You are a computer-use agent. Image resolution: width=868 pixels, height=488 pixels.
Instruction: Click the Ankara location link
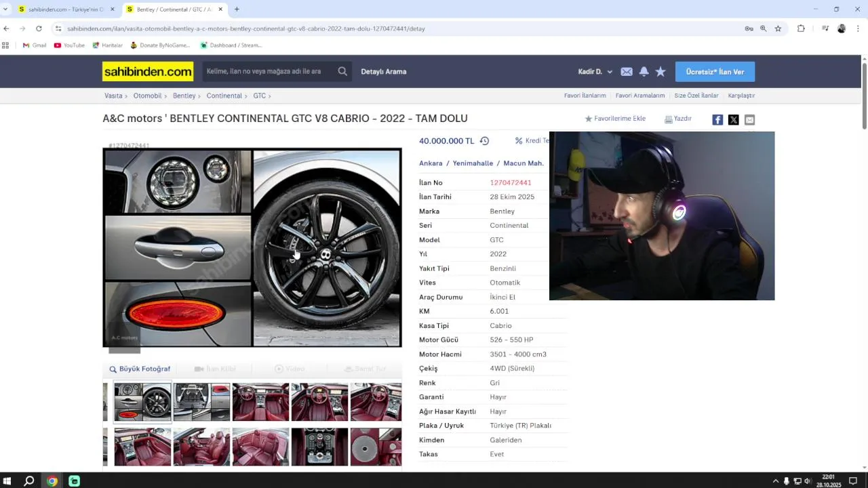pos(431,163)
